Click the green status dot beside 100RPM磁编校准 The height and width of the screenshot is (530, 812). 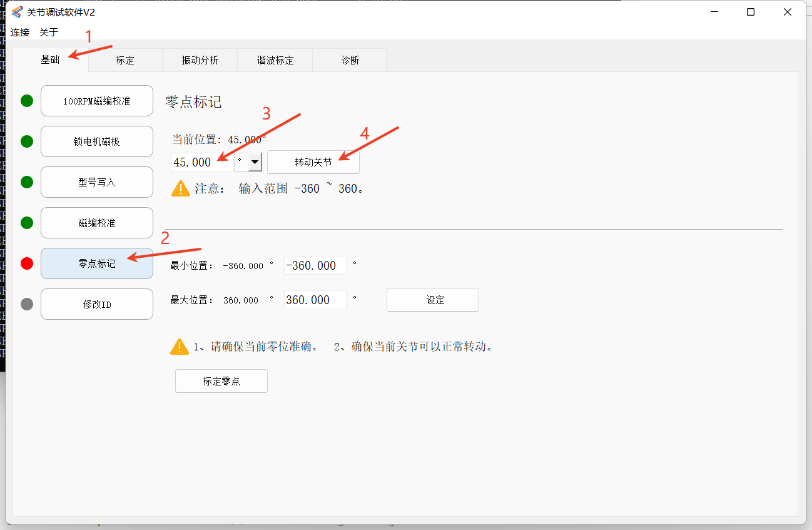click(27, 101)
